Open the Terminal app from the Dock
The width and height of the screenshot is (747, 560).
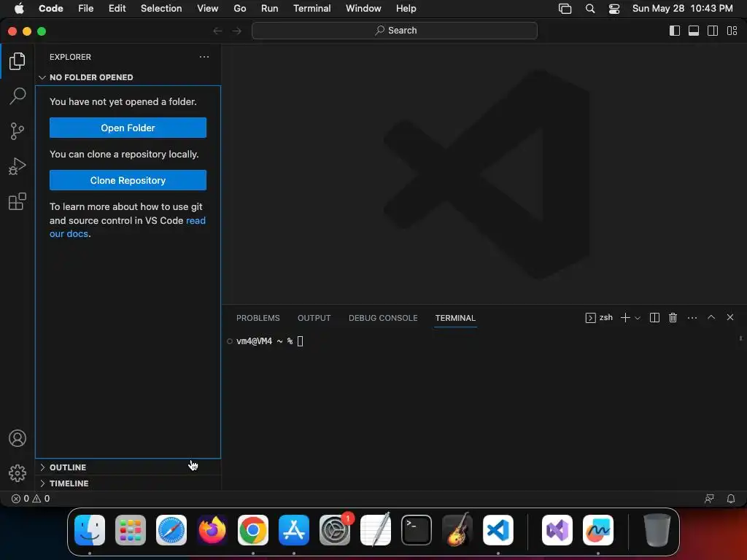pyautogui.click(x=417, y=529)
